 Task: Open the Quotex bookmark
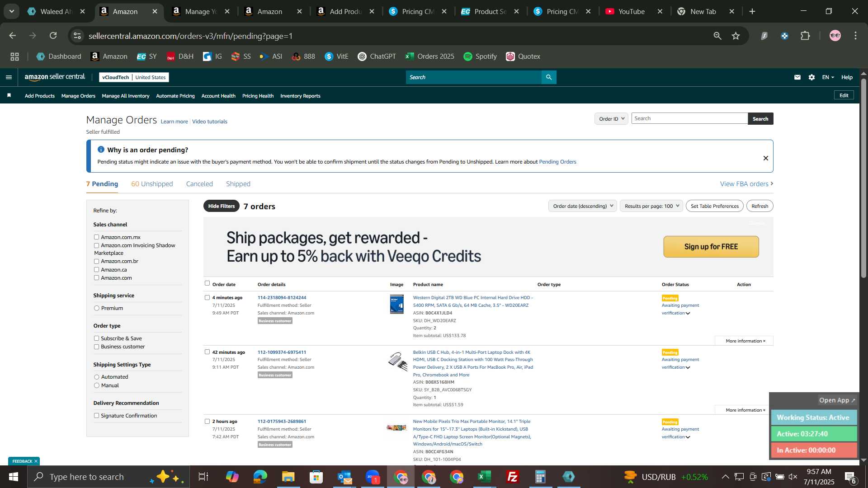[x=523, y=56]
